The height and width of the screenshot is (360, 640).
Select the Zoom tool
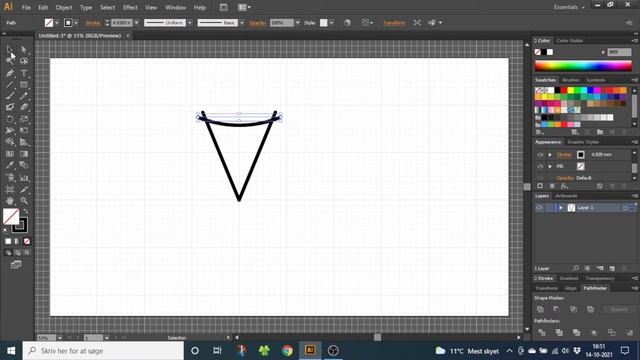pos(24,201)
